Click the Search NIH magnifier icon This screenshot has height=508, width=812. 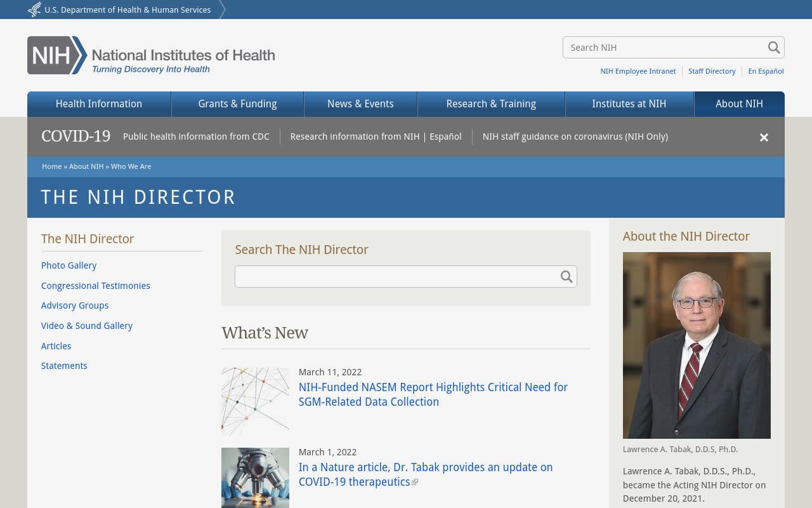coord(774,48)
